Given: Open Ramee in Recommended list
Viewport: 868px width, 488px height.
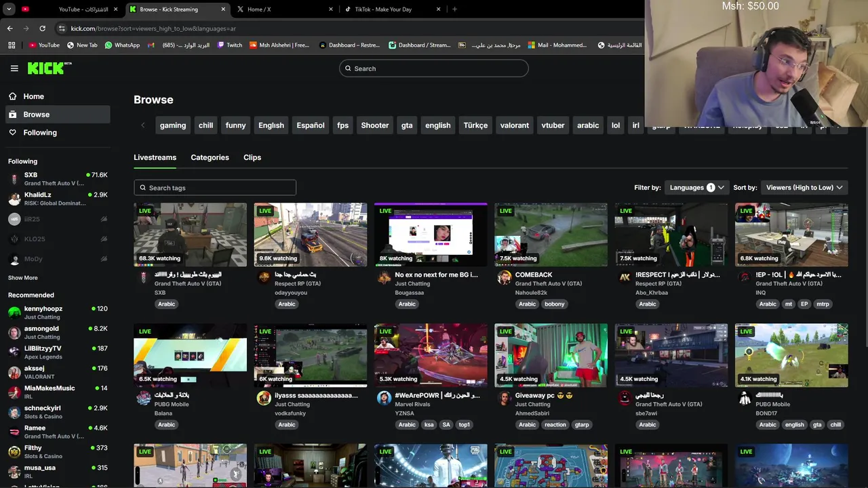Looking at the screenshot, I should pyautogui.click(x=58, y=432).
